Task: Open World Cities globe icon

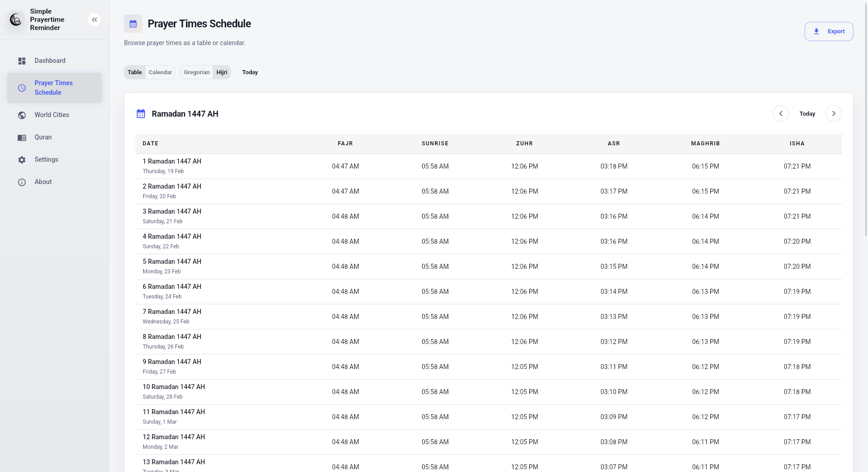Action: point(22,115)
